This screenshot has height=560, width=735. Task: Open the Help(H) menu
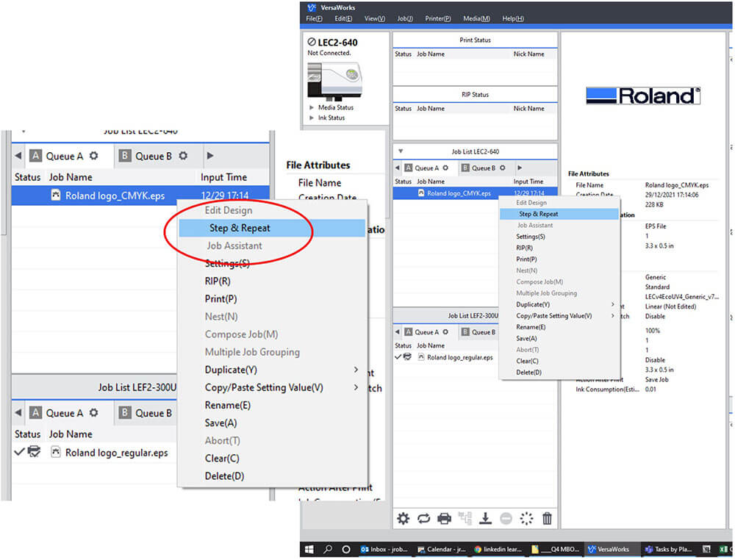513,18
